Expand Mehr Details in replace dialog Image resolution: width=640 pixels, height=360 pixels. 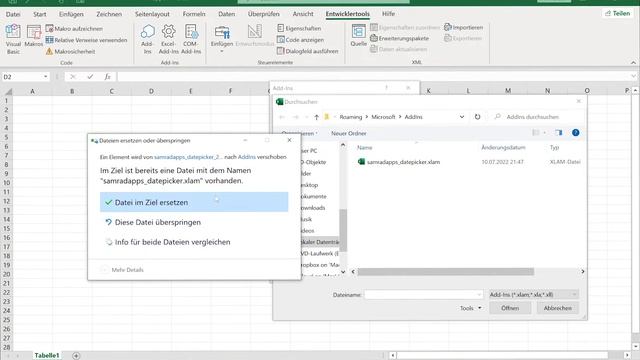tap(122, 270)
